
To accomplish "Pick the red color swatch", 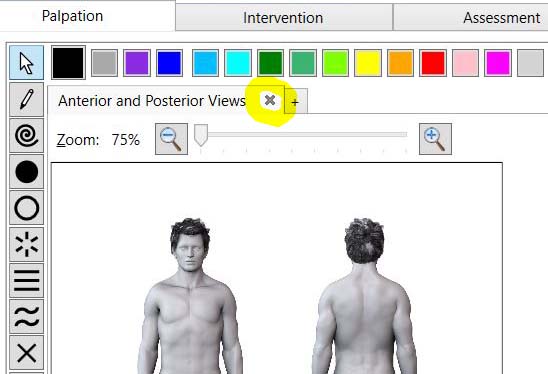I will coord(433,63).
